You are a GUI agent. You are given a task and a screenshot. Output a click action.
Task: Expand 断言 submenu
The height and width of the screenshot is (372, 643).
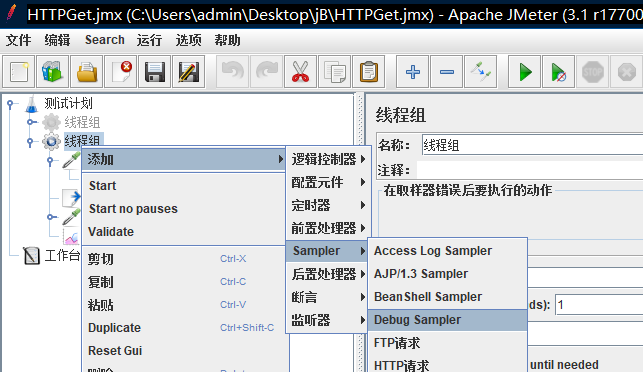click(328, 297)
